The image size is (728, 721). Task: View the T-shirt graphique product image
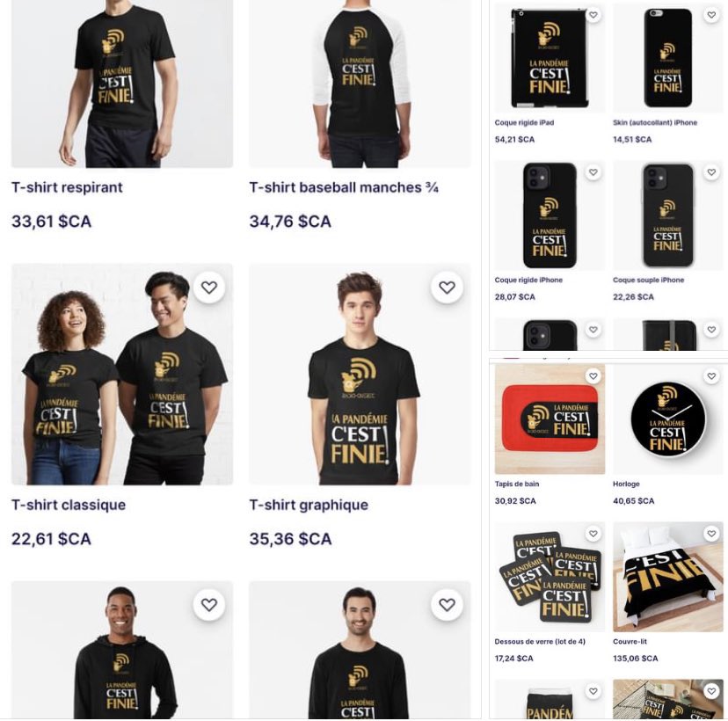point(360,375)
